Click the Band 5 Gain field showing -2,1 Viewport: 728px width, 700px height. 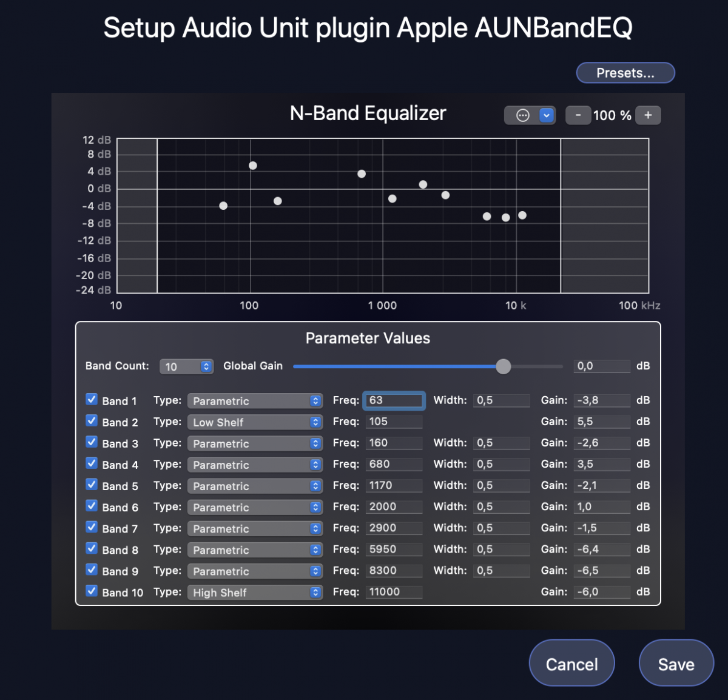pos(602,485)
